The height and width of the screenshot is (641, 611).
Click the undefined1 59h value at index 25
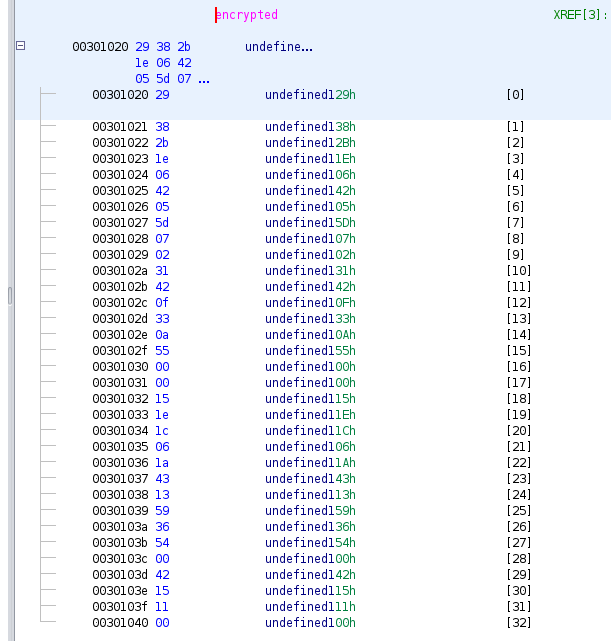(309, 511)
